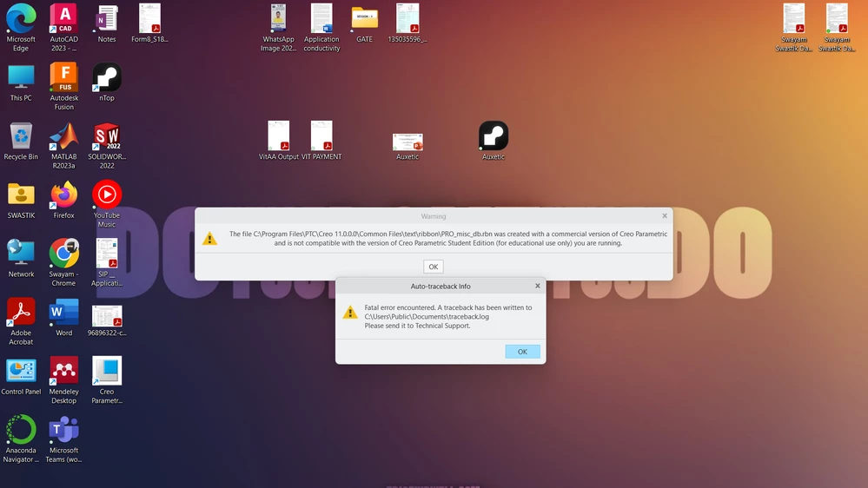
Task: Launch Adobe Acrobat shortcut
Action: 21,321
